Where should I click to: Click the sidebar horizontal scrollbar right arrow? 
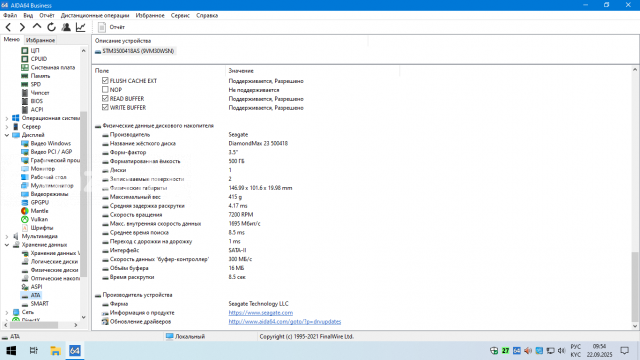click(76, 325)
